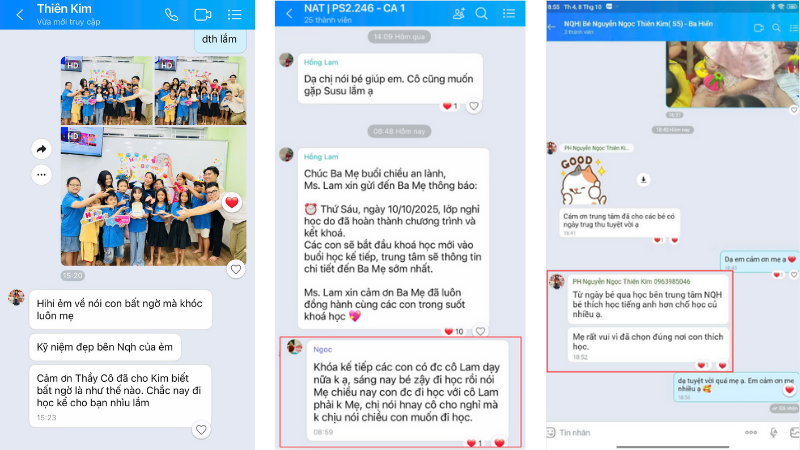Start voice call with Thiên Kim
Image resolution: width=800 pixels, height=450 pixels.
[172, 14]
